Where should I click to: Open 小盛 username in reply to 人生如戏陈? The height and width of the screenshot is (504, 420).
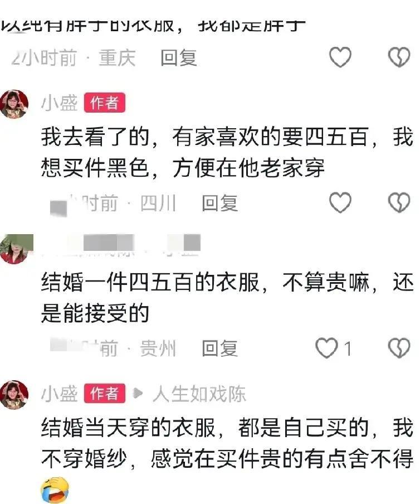click(60, 394)
